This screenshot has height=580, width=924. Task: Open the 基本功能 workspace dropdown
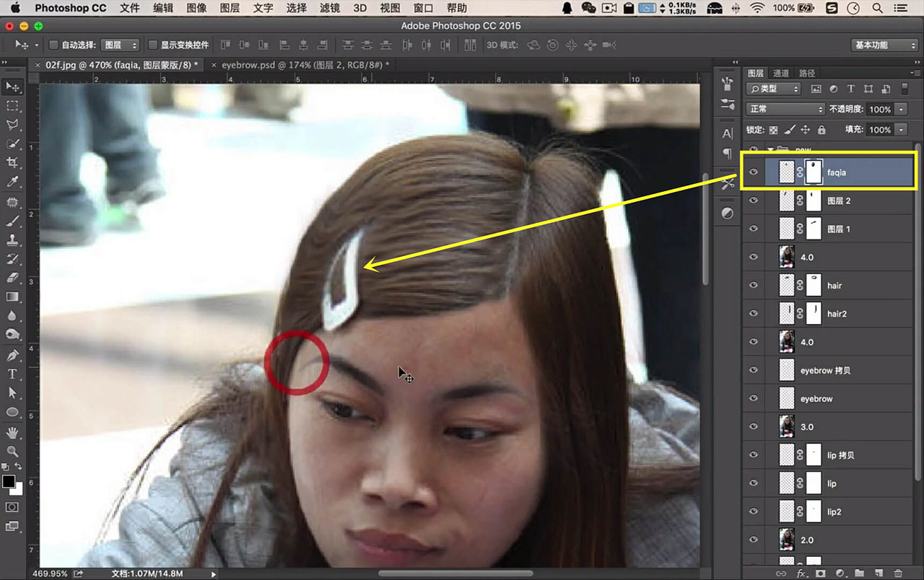[x=884, y=45]
